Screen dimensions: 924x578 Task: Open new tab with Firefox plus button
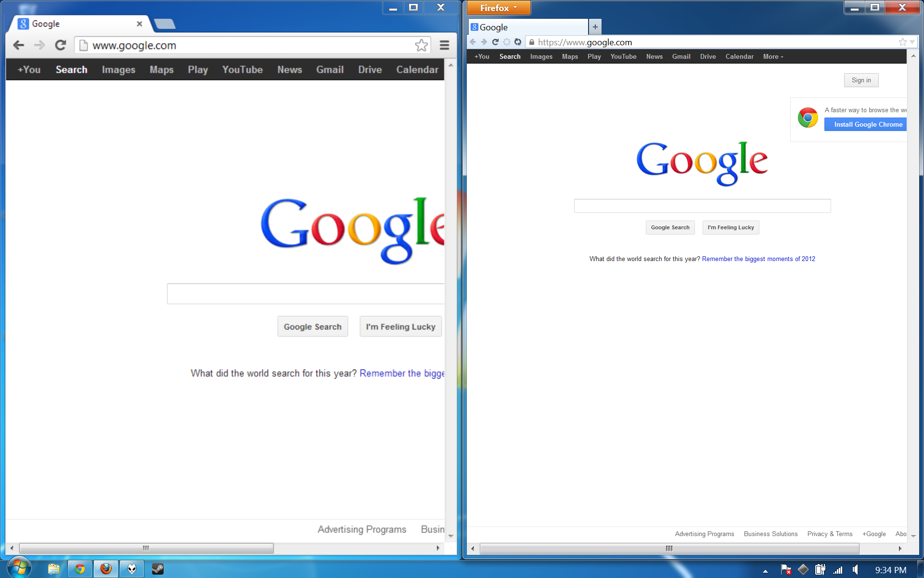tap(595, 27)
